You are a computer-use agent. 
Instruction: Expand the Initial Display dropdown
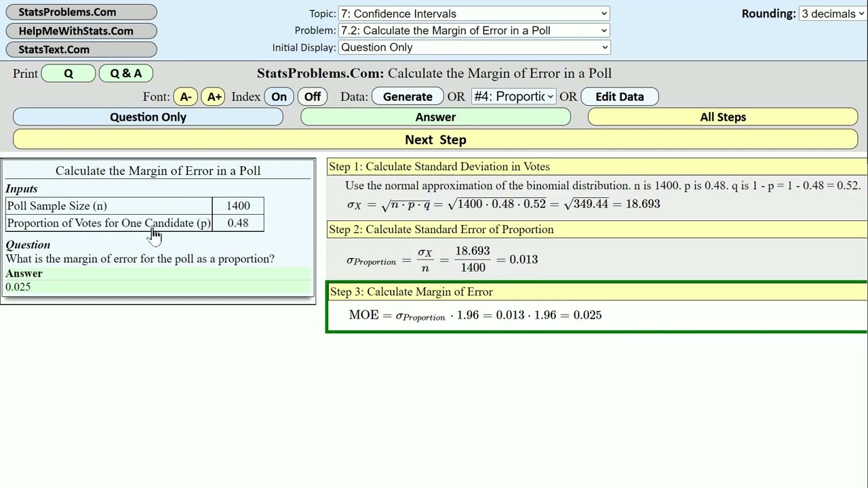pos(474,47)
